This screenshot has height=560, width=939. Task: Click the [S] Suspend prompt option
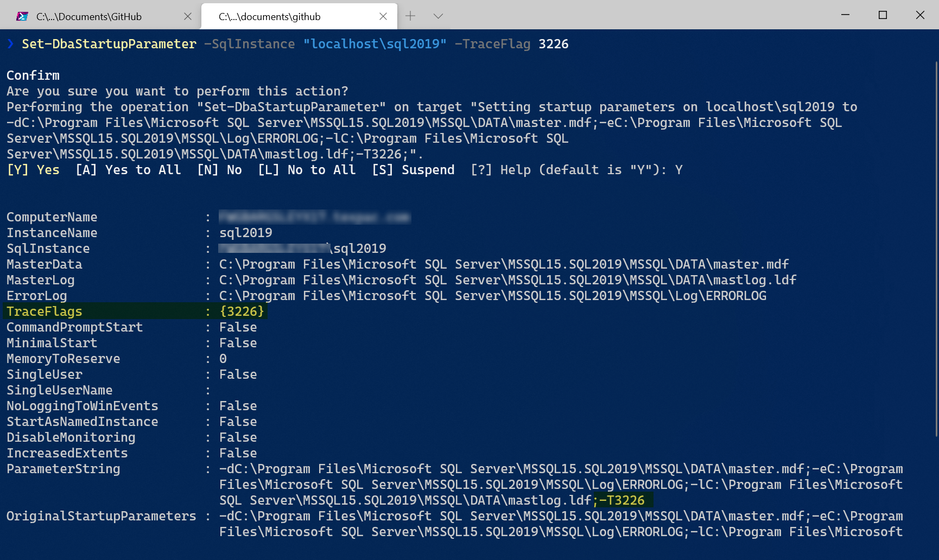tap(413, 170)
